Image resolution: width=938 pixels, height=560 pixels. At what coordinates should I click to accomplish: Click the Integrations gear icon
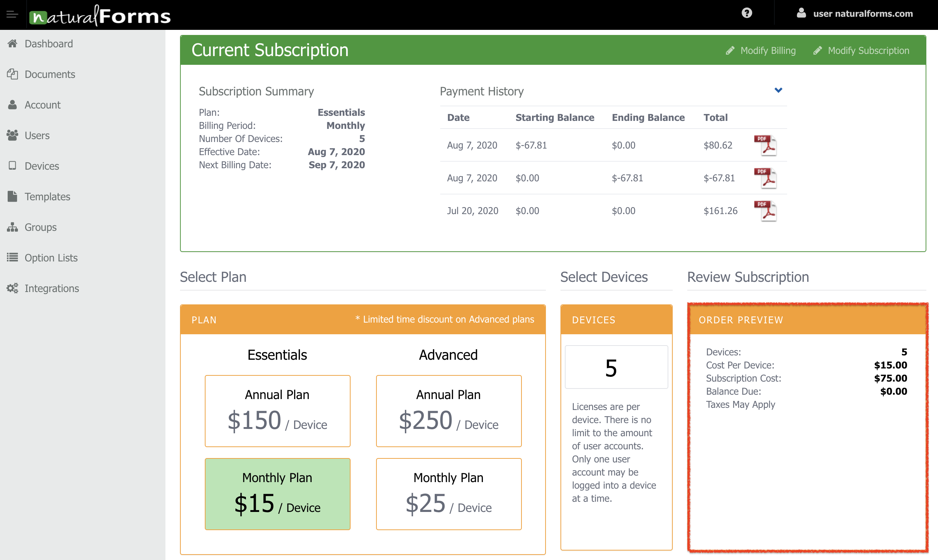(x=12, y=288)
